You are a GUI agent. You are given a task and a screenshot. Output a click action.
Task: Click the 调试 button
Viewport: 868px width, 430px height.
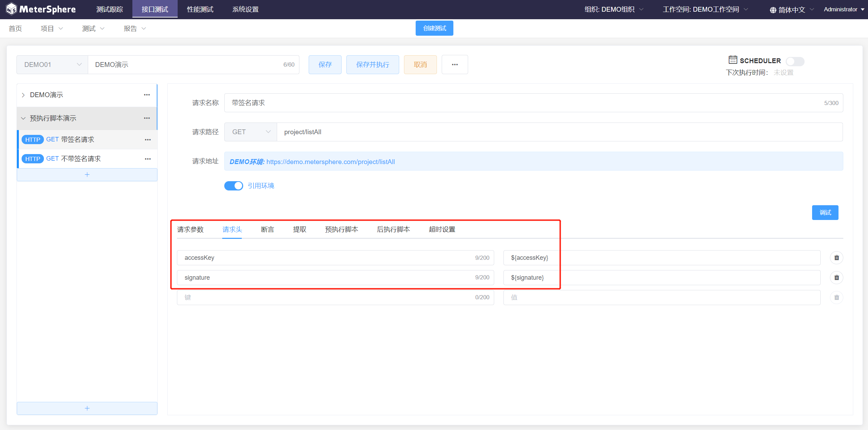(825, 212)
